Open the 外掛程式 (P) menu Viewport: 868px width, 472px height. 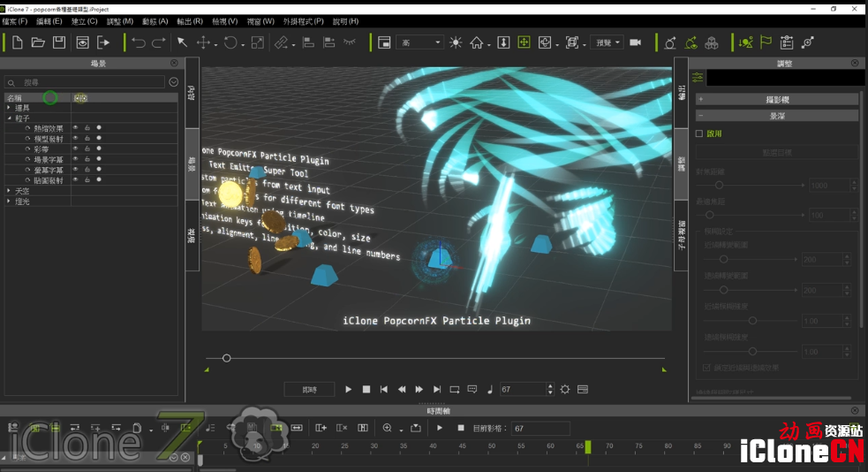click(x=304, y=21)
